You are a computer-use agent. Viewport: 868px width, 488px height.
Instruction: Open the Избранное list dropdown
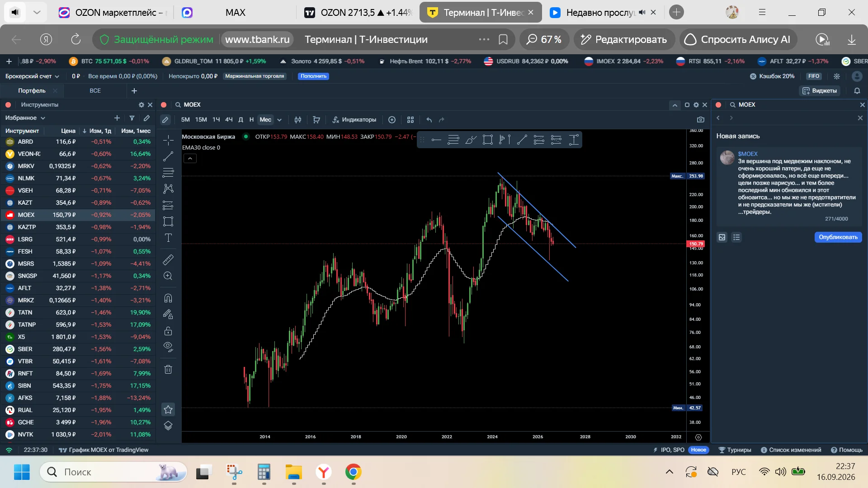pos(25,118)
